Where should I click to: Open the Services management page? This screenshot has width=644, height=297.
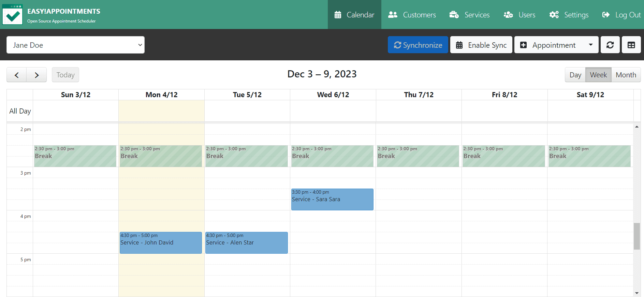[469, 15]
